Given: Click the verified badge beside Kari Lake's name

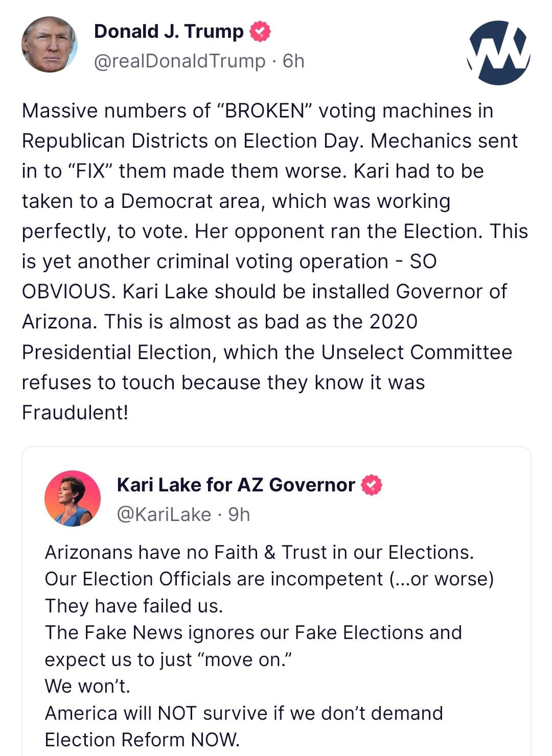Looking at the screenshot, I should click(372, 485).
